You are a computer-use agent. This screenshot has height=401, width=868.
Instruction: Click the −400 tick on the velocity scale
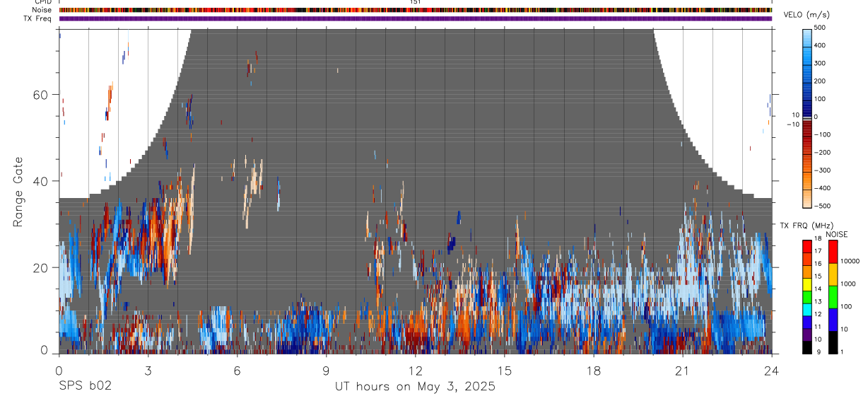point(821,188)
